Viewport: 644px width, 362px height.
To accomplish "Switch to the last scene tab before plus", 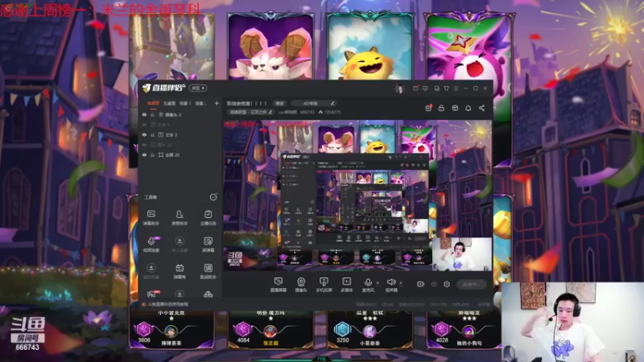I will coord(200,104).
